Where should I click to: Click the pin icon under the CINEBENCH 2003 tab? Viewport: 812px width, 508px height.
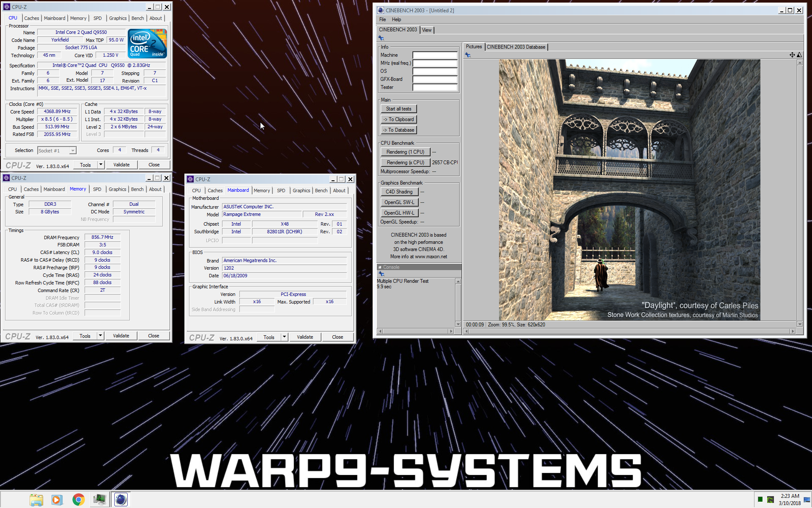coord(381,38)
